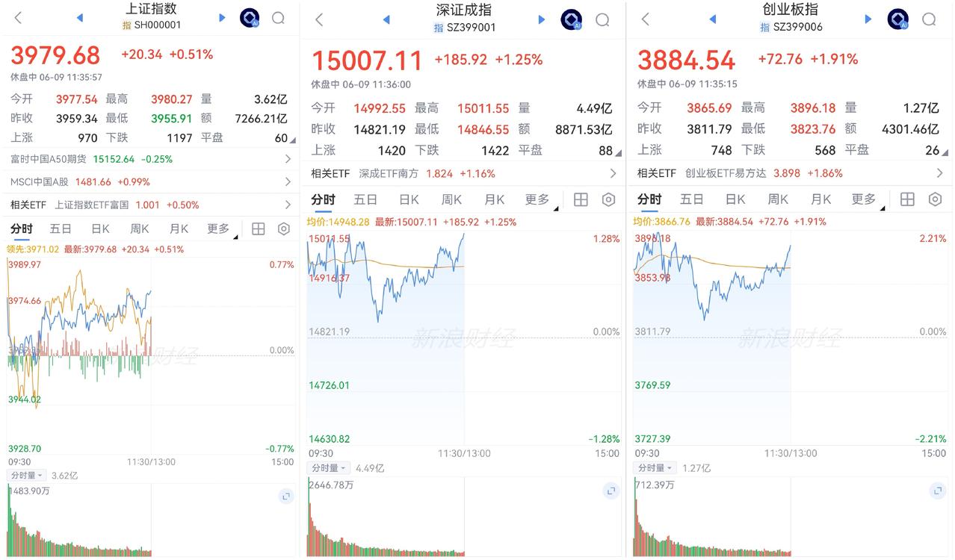955x560 pixels.
Task: Open chart settings hexagon in 深证成指 panel
Action: point(608,199)
